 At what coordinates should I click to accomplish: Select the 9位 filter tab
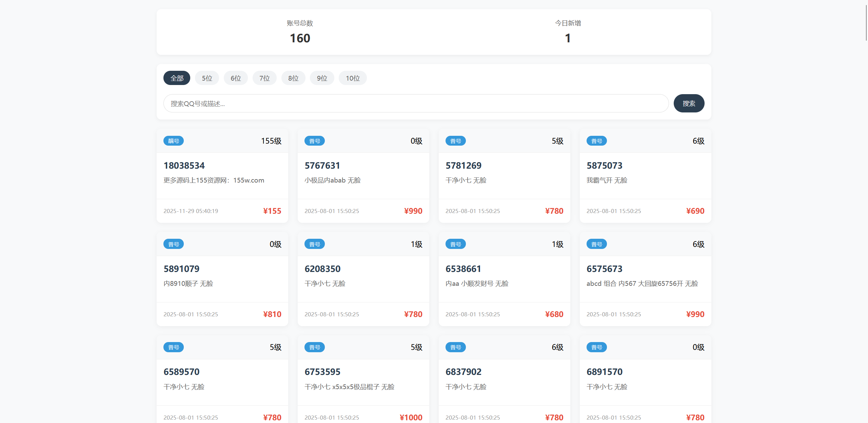(322, 78)
